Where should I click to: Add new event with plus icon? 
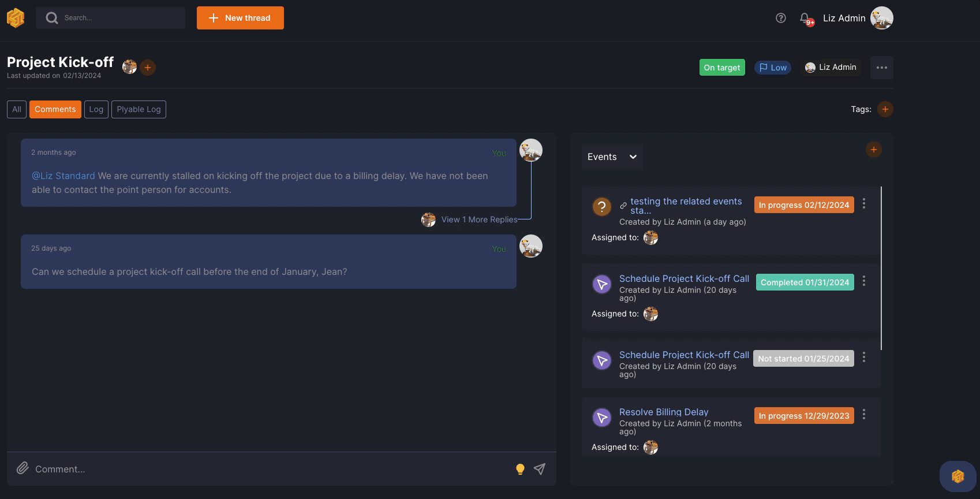click(x=873, y=150)
